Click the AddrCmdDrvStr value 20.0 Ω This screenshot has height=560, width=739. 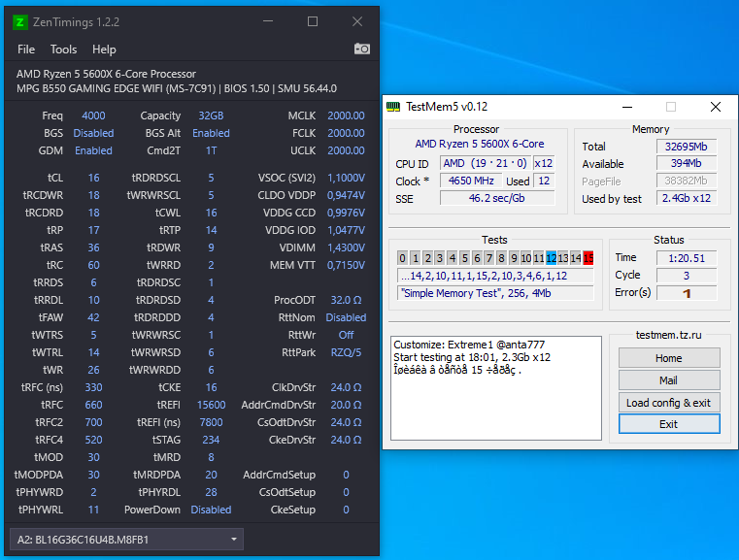346,405
